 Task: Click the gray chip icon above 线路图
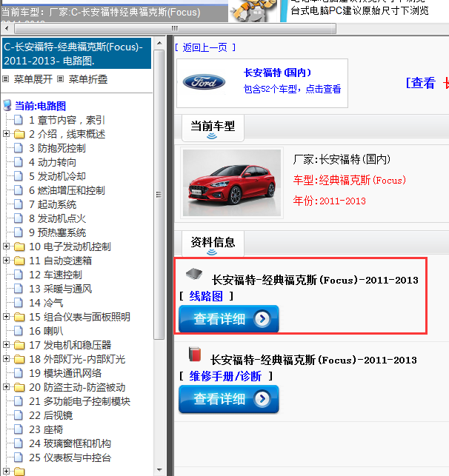(x=194, y=274)
